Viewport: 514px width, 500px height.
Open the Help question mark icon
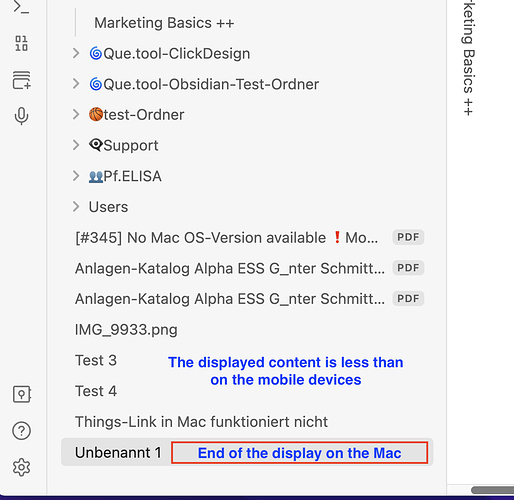(x=21, y=431)
